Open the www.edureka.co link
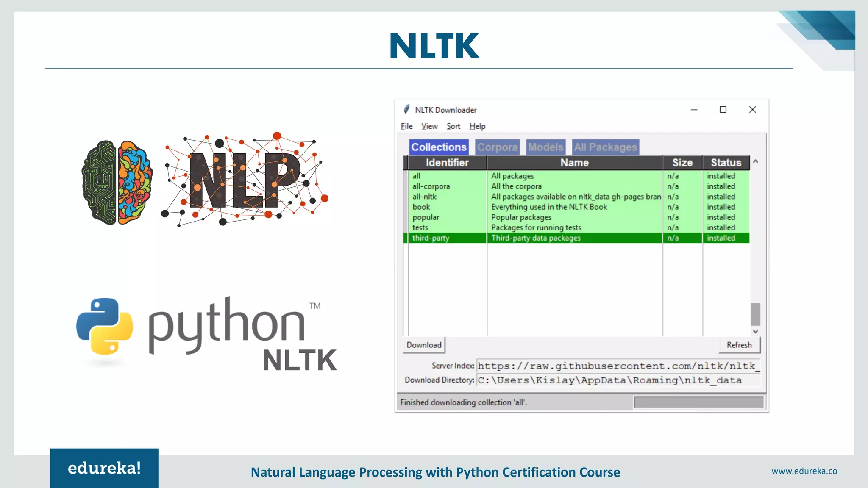The width and height of the screenshot is (868, 488). (804, 471)
